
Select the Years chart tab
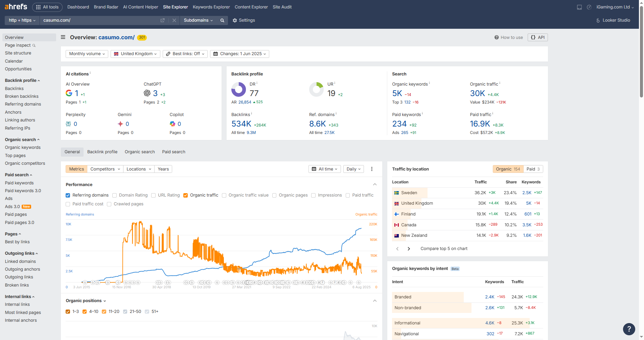[x=163, y=169]
